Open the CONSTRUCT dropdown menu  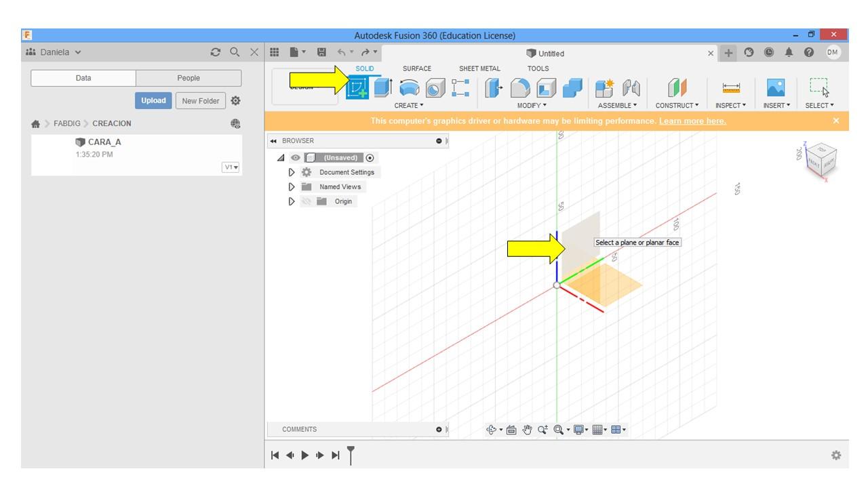coord(677,106)
